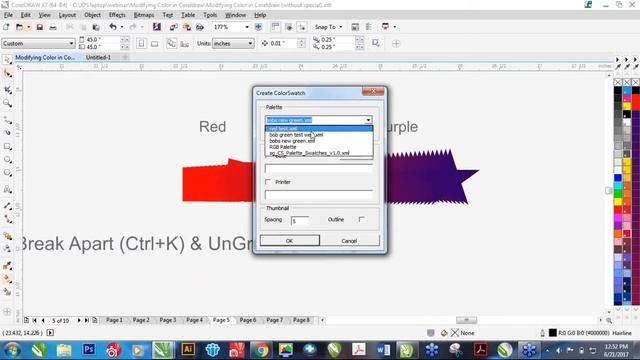
Task: Go to the Page 7 tab
Action: tap(274, 320)
